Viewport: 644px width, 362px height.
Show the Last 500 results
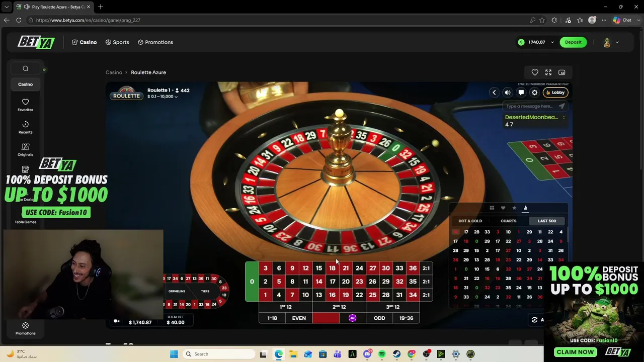[547, 221]
